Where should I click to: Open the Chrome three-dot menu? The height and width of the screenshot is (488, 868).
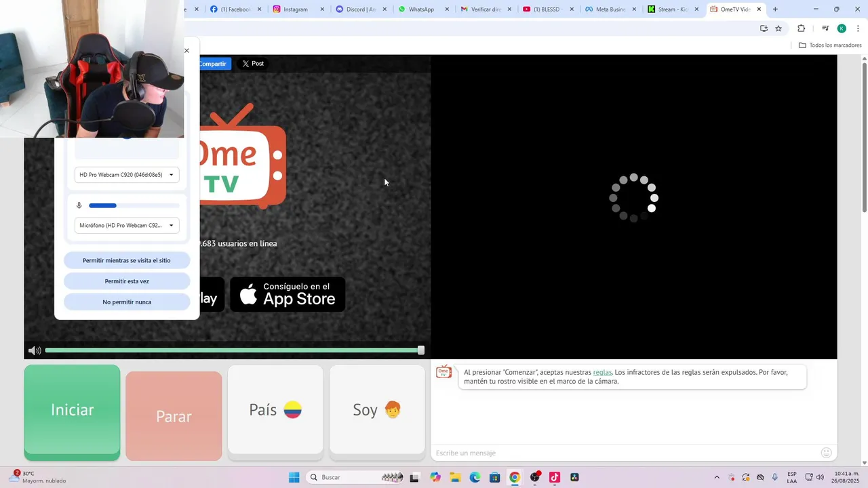pyautogui.click(x=858, y=28)
